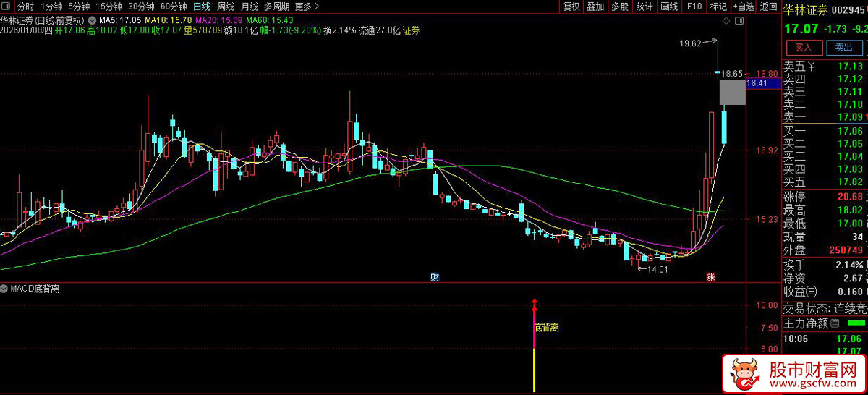Viewport: 868px width, 395px height.
Task: Click the 最高 value 18.02
Action: coord(851,211)
